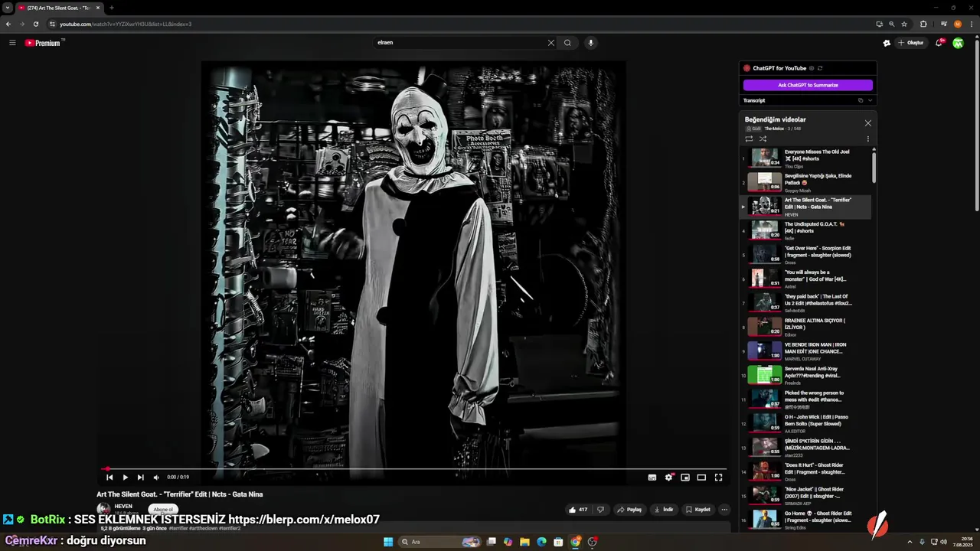Open the Windows Start menu
Screen dimensions: 980x551
click(388, 542)
